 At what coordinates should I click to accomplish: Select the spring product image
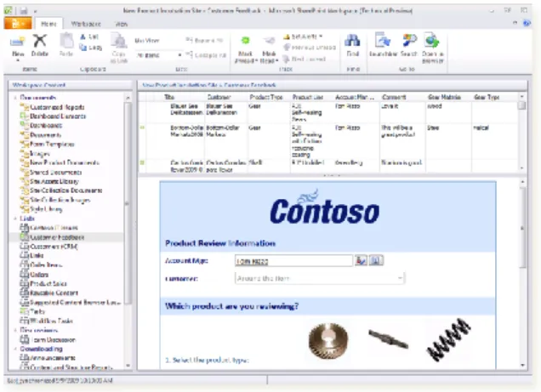(448, 339)
